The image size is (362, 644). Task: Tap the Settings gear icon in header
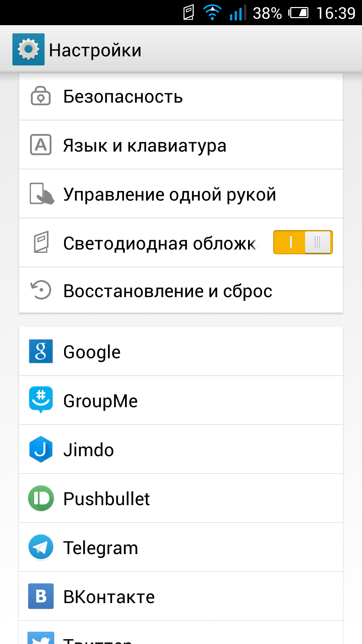pos(28,49)
